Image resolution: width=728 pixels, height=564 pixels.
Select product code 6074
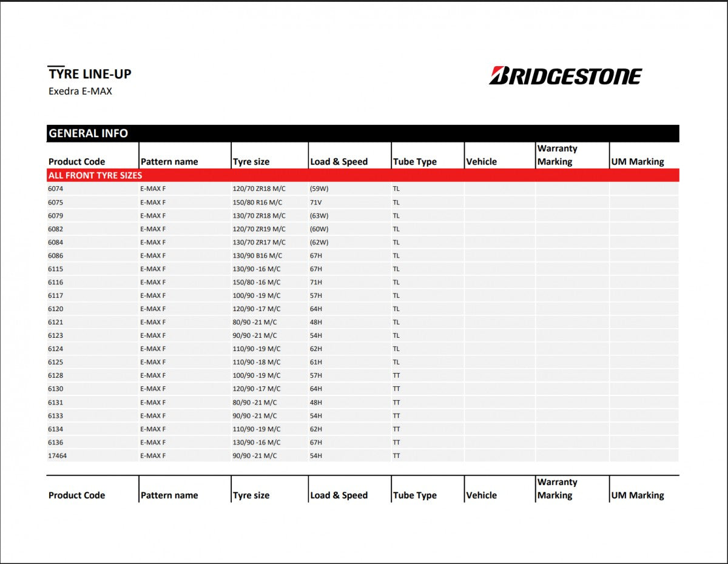(55, 189)
